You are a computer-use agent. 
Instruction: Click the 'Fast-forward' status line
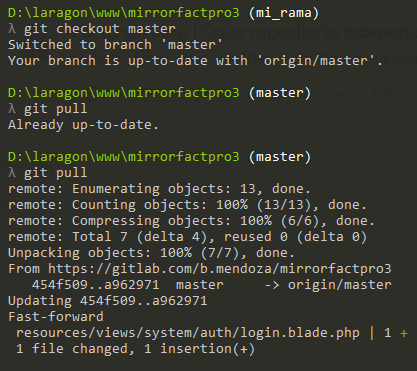(x=56, y=317)
